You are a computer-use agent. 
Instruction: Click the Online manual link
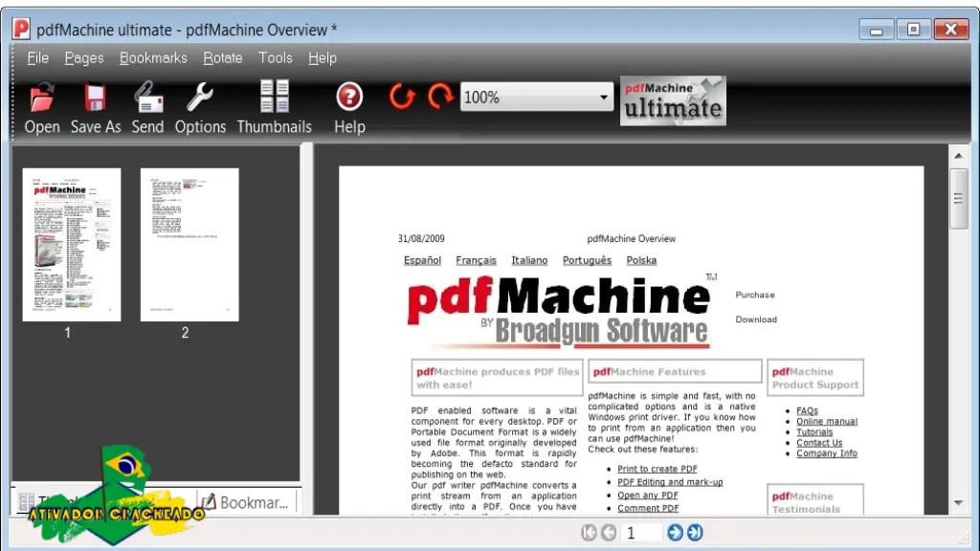pyautogui.click(x=827, y=422)
